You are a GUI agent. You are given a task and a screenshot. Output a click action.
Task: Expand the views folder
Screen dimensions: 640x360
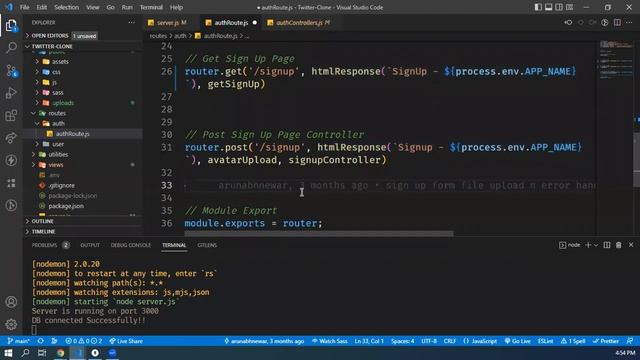(56, 164)
